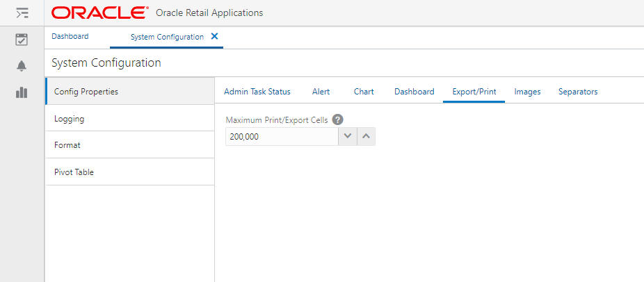Screen dimensions: 644x282
Task: Switch to Admin Task Status tab
Action: [257, 92]
